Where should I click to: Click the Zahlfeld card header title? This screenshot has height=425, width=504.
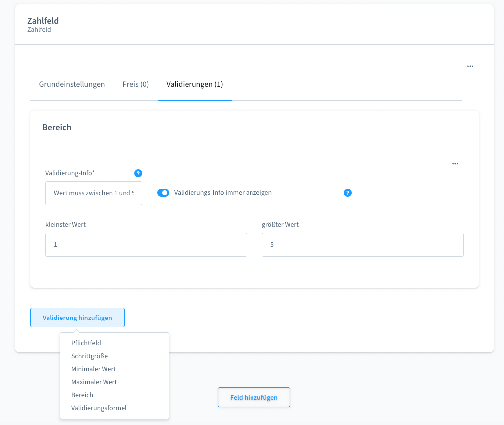[43, 21]
